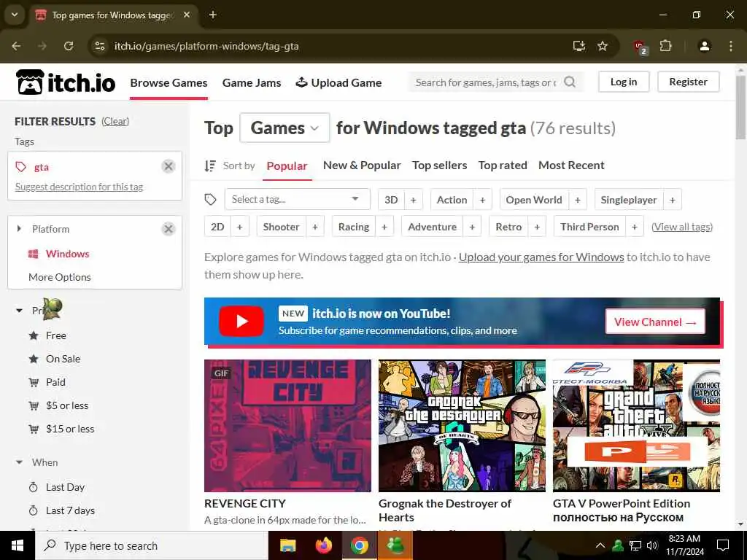Image resolution: width=747 pixels, height=560 pixels.
Task: Click the itch.io logo
Action: 66,82
